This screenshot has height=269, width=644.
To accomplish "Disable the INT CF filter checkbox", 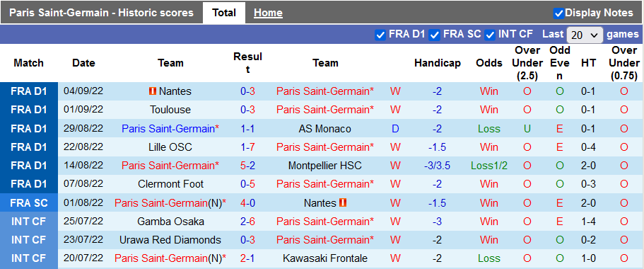I will pyautogui.click(x=490, y=35).
